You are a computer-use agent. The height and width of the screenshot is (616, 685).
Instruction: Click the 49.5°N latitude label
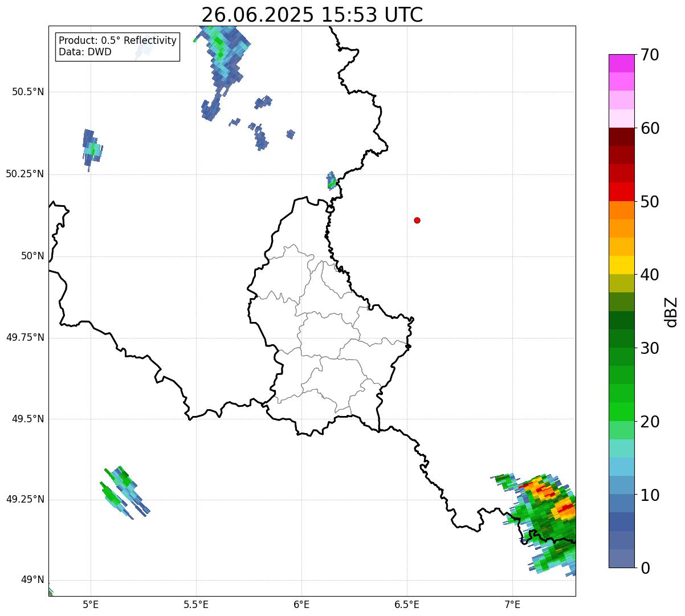tap(28, 419)
